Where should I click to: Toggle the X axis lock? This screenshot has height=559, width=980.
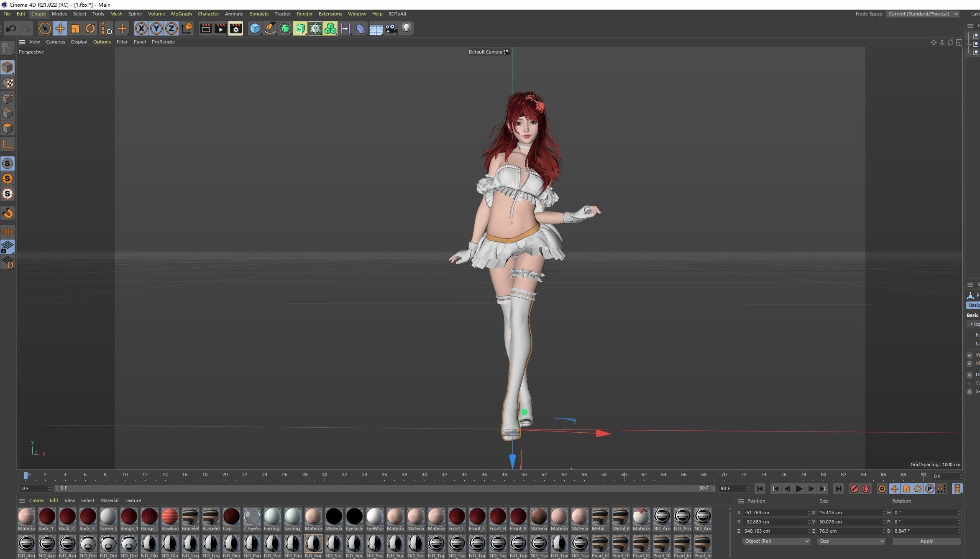pyautogui.click(x=141, y=28)
